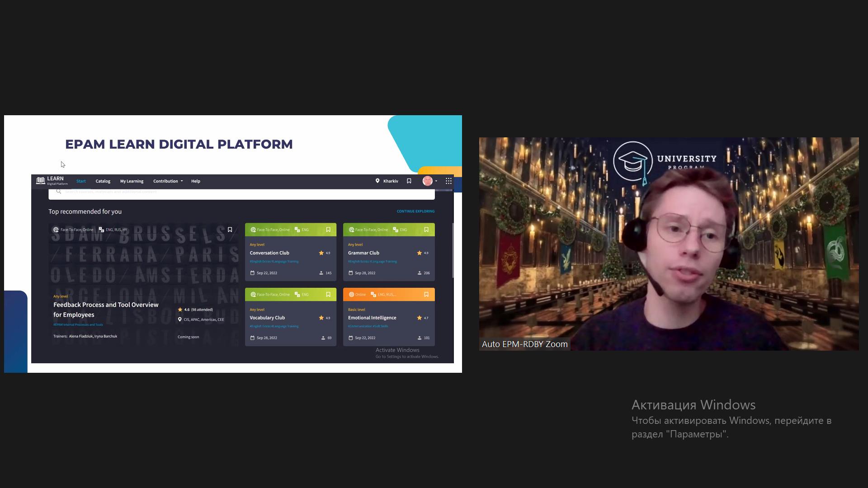This screenshot has width=868, height=488.
Task: Click the star rating on Conversation Club
Action: (x=325, y=253)
